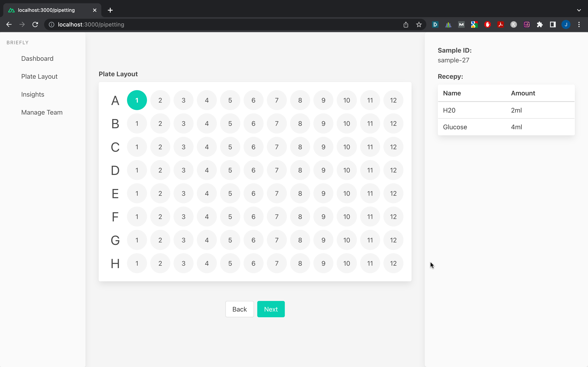Viewport: 588px width, 367px height.
Task: Click the browser back arrow
Action: tap(9, 24)
